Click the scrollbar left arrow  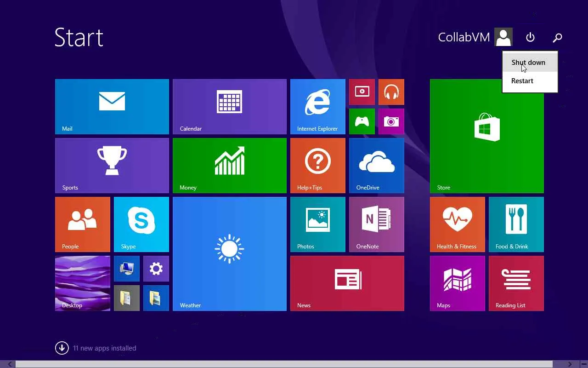coord(9,364)
